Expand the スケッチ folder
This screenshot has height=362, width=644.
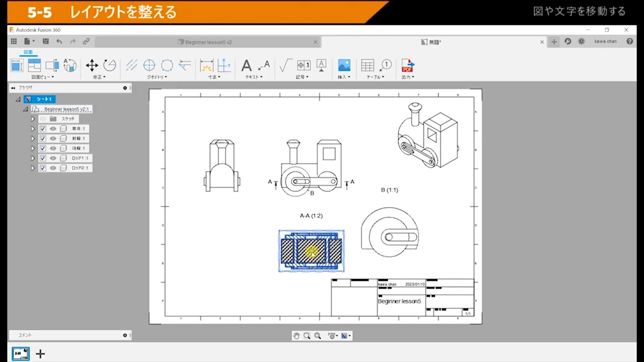pyautogui.click(x=33, y=119)
